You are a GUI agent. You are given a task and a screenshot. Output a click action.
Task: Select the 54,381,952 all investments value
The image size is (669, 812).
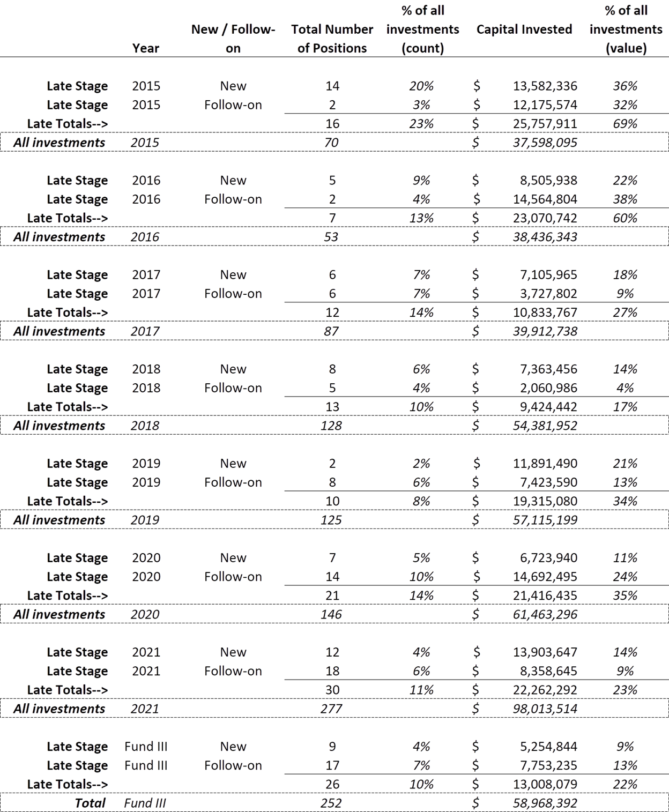click(545, 426)
